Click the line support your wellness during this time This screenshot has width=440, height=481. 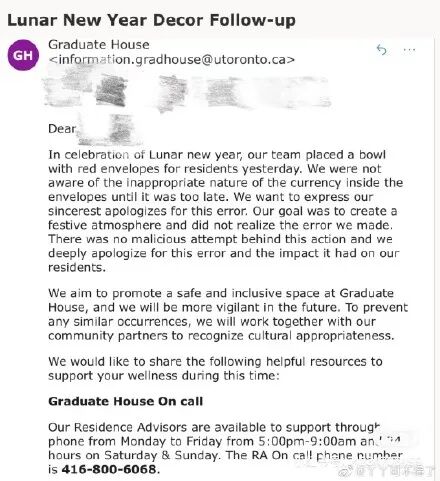[164, 376]
